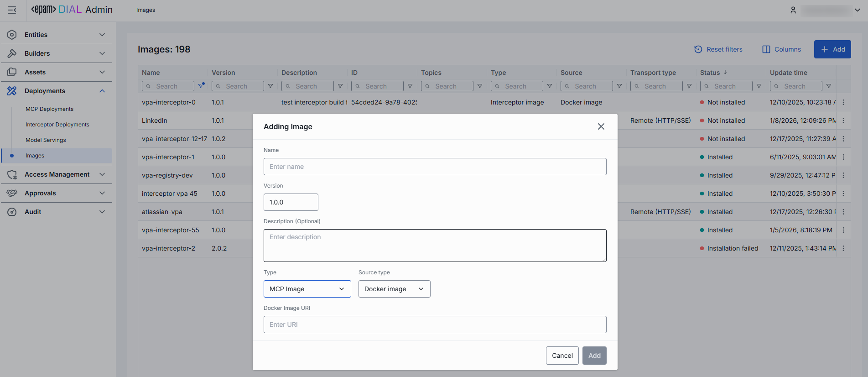Open the Columns chooser
The width and height of the screenshot is (868, 377).
[781, 49]
